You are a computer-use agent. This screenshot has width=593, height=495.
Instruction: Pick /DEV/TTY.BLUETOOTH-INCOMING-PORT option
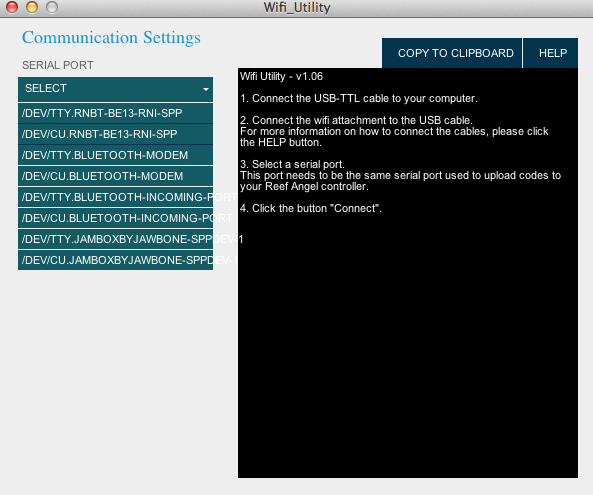click(115, 197)
